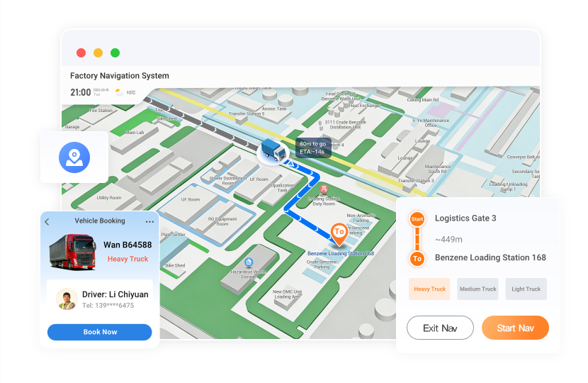Click the Vehicle Booking panel title
588x383 pixels.
pos(99,221)
